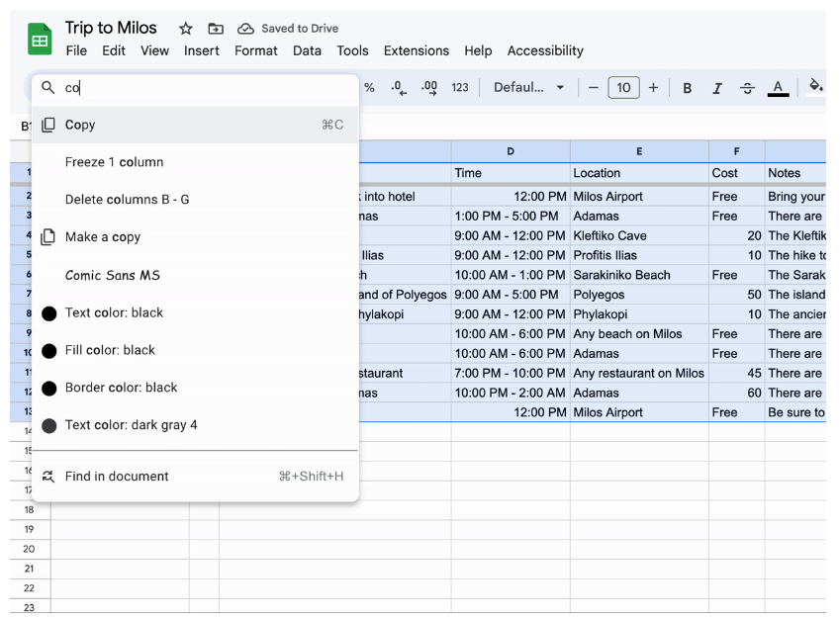This screenshot has width=840, height=618.
Task: Open the Tools menu
Action: point(352,50)
